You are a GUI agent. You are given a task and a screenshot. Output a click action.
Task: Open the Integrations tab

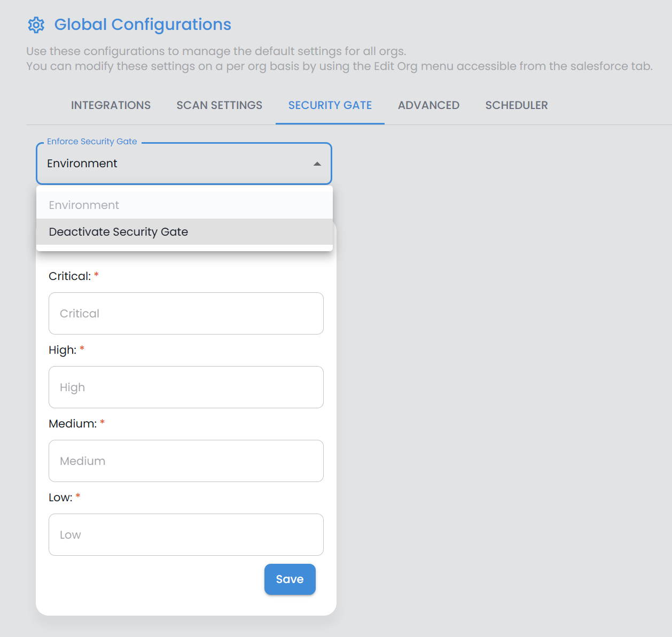pos(111,105)
